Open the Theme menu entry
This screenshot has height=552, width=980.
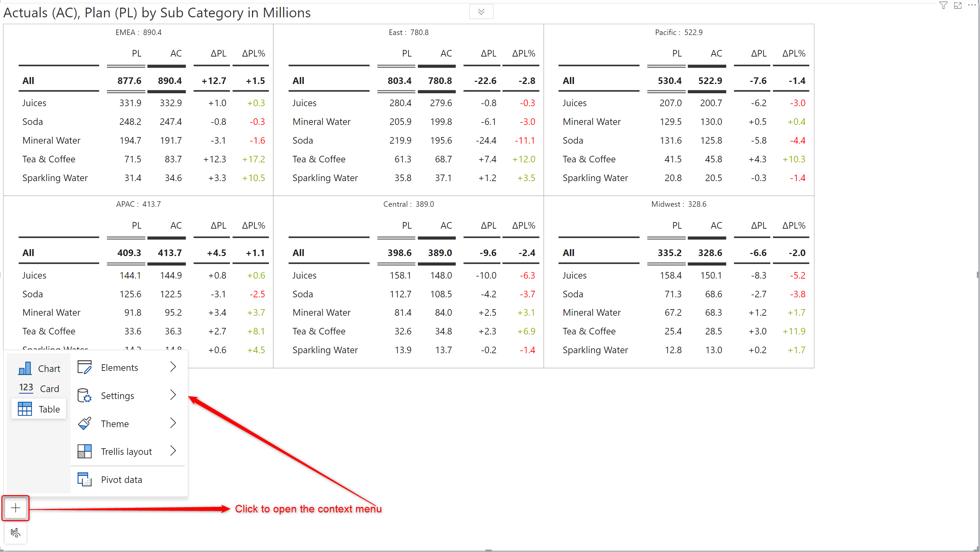tap(115, 423)
